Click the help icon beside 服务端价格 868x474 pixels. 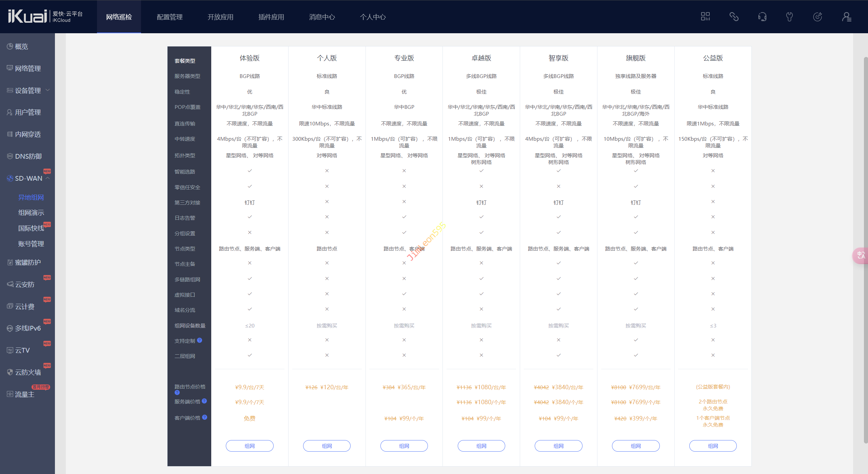(x=204, y=401)
